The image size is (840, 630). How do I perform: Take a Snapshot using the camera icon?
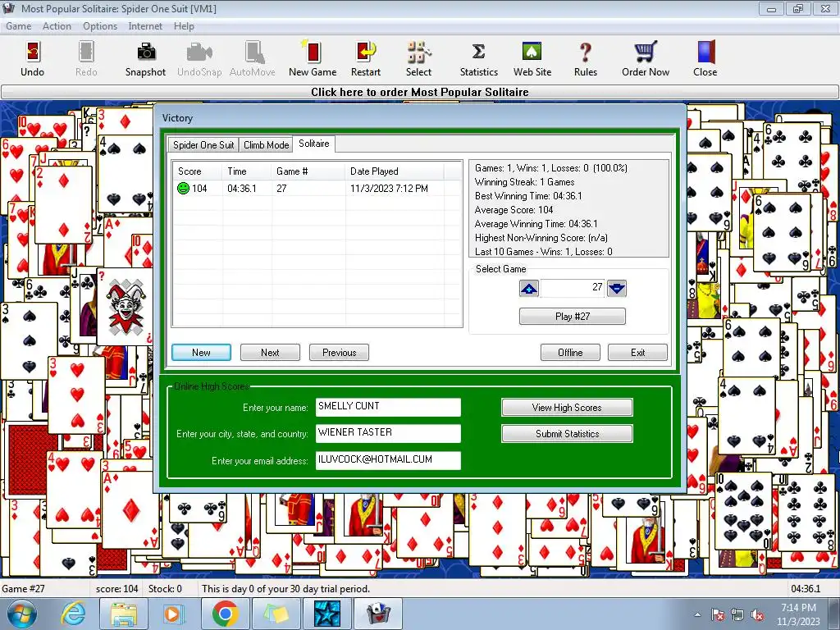click(x=145, y=58)
